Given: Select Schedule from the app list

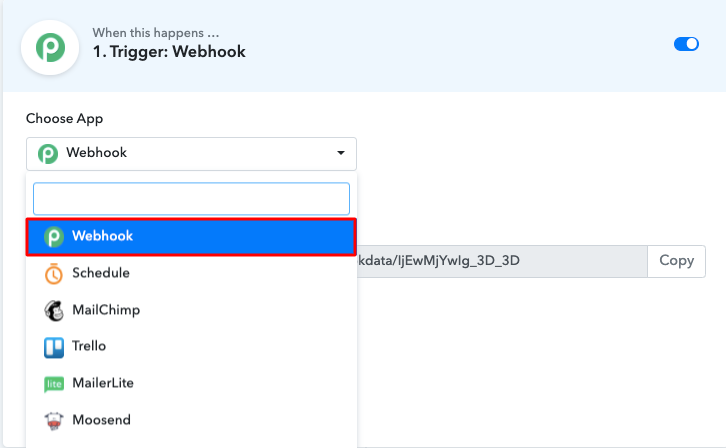Looking at the screenshot, I should 191,273.
